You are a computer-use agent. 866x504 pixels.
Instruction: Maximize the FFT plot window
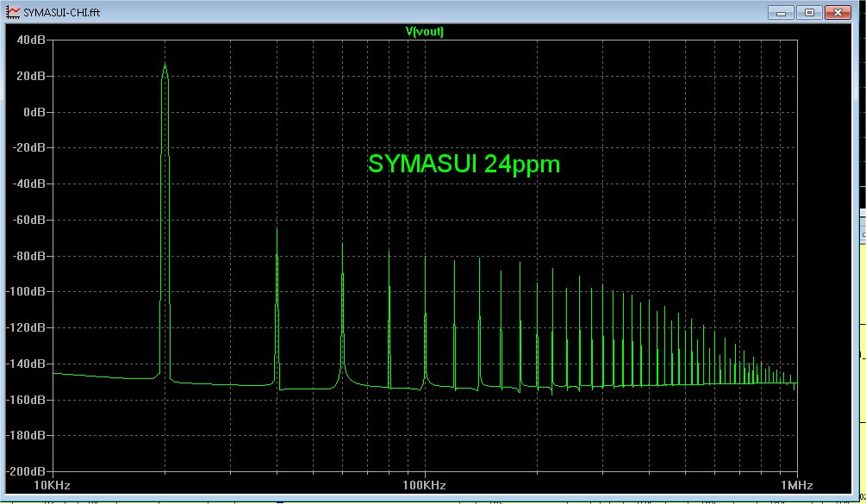[809, 13]
